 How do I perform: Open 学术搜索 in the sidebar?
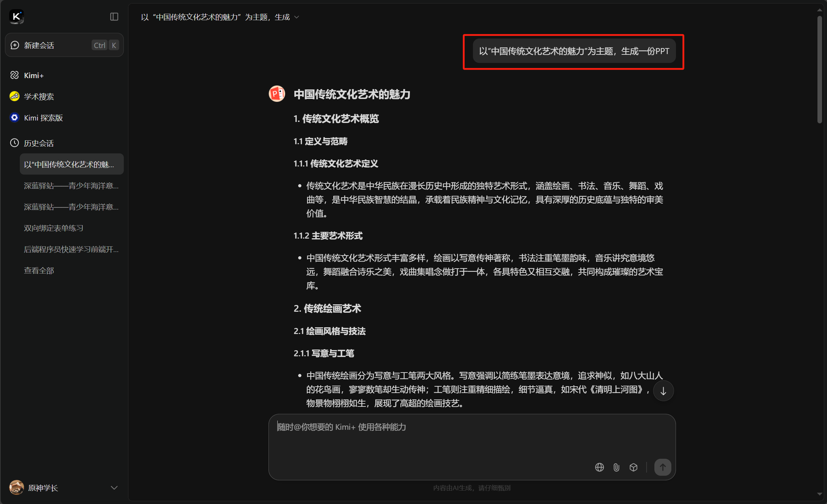tap(39, 96)
